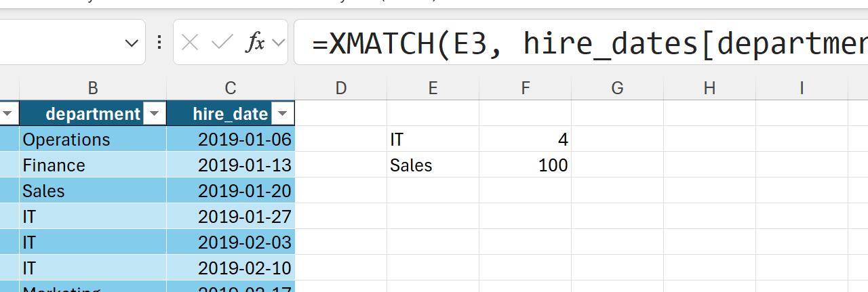The width and height of the screenshot is (868, 292).
Task: Open the hire_date column filter dropdown
Action: coord(283,114)
